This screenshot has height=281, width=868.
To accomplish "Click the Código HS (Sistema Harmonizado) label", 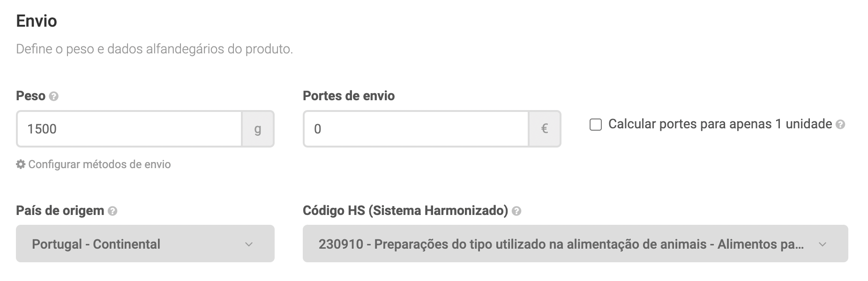I will [x=405, y=211].
